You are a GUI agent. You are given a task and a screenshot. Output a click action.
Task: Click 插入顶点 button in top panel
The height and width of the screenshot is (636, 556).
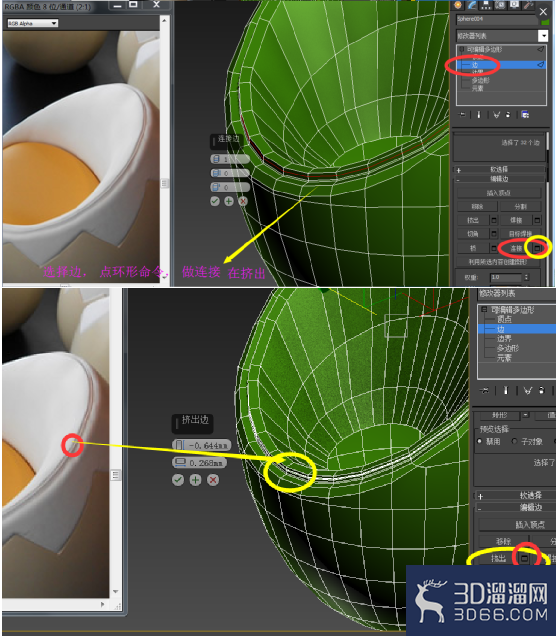pyautogui.click(x=499, y=193)
